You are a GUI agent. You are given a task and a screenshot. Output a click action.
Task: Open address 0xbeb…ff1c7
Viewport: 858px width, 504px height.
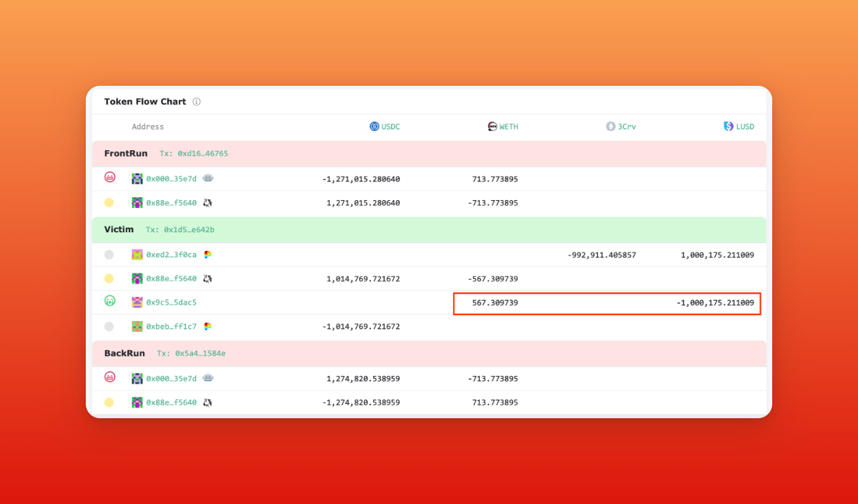172,327
